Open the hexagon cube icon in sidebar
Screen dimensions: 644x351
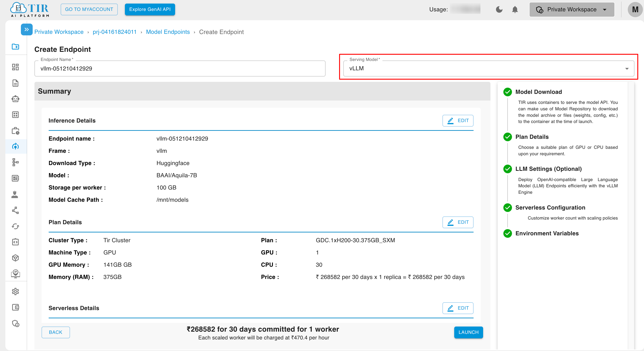coord(16,258)
